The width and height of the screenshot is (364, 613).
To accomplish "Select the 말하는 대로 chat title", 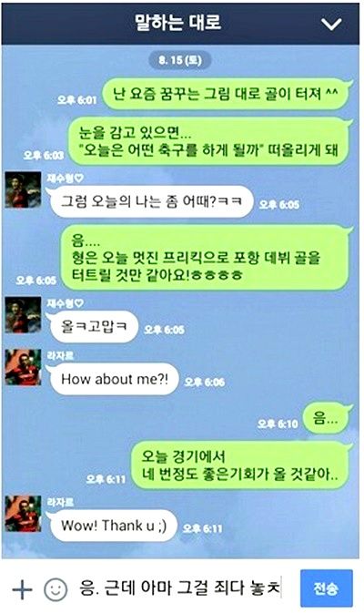I will click(x=177, y=22).
